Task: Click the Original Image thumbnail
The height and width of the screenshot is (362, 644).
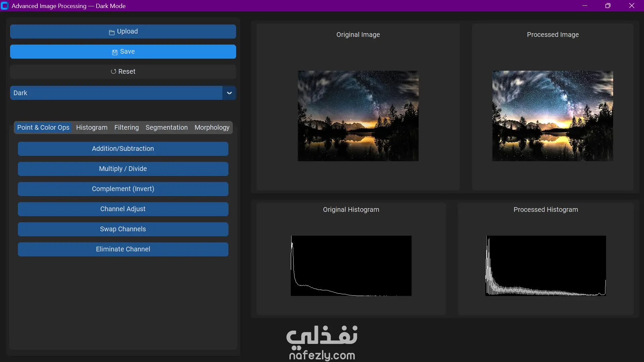Action: coord(358,116)
